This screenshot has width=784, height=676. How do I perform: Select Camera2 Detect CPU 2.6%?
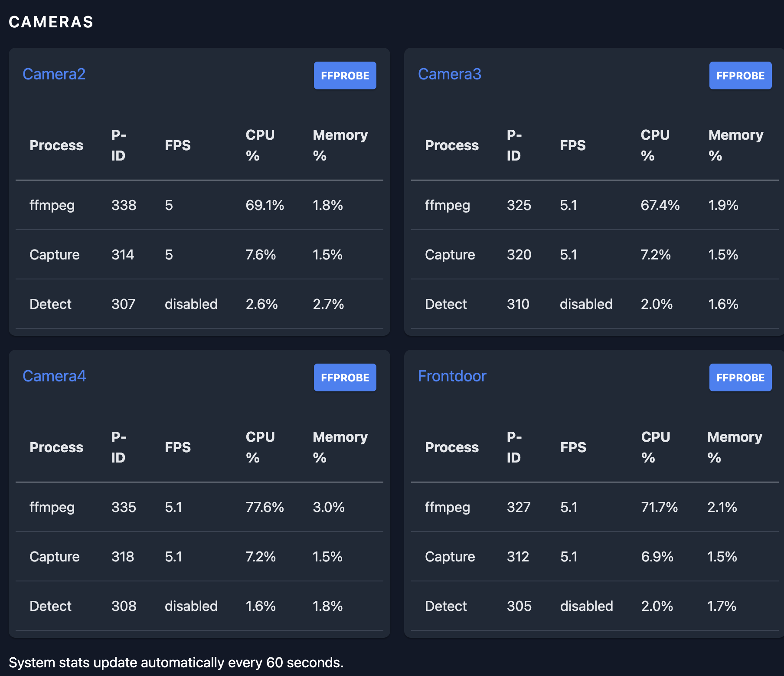[261, 304]
